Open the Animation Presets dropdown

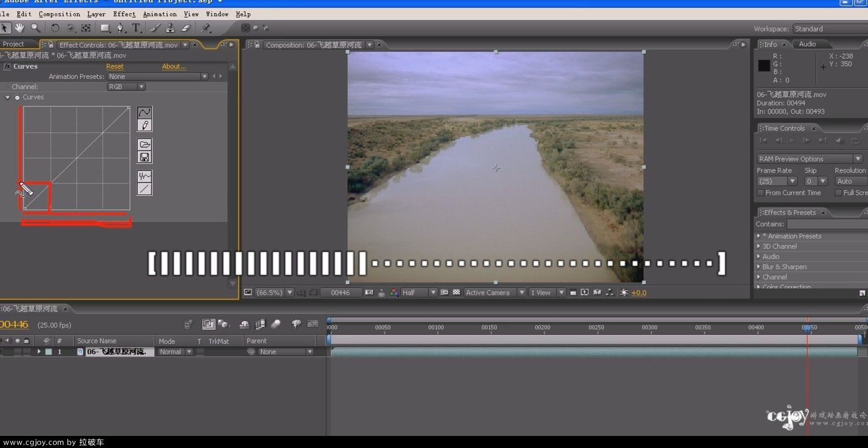coord(158,76)
